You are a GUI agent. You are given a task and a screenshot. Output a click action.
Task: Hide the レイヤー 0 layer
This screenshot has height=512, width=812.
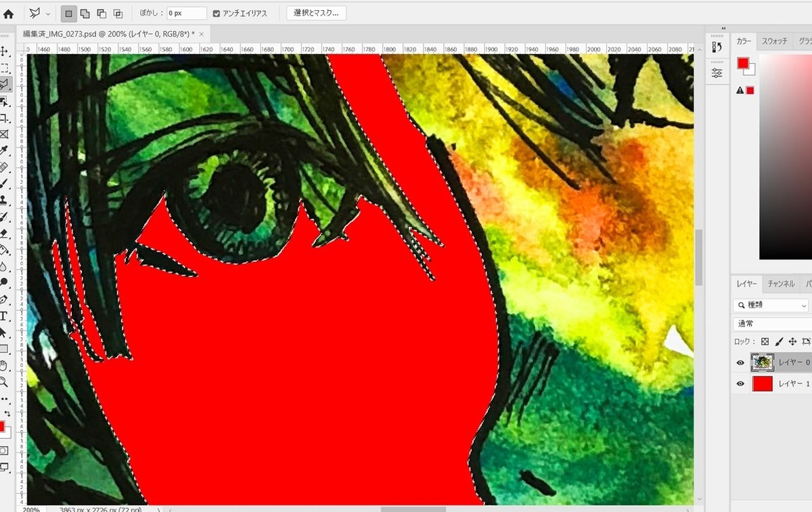pos(740,362)
